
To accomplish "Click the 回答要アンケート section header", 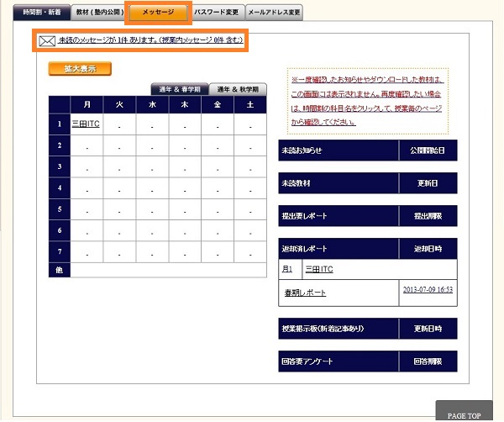I will coord(338,361).
